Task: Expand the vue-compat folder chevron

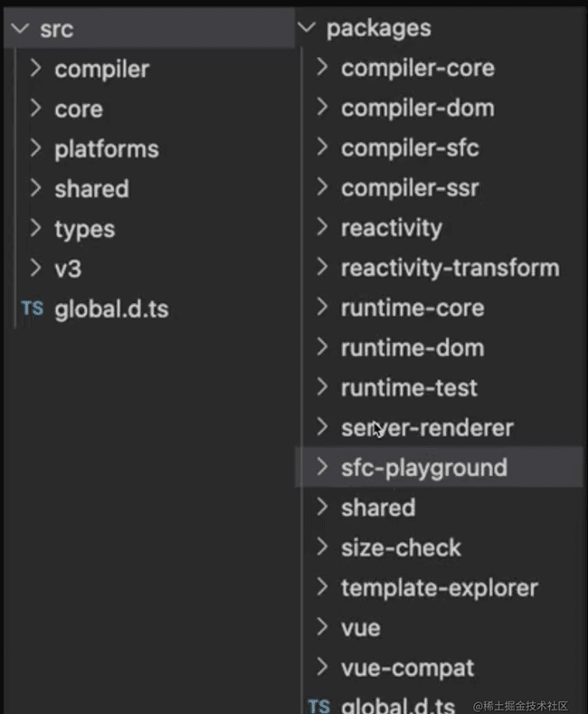Action: coord(322,668)
